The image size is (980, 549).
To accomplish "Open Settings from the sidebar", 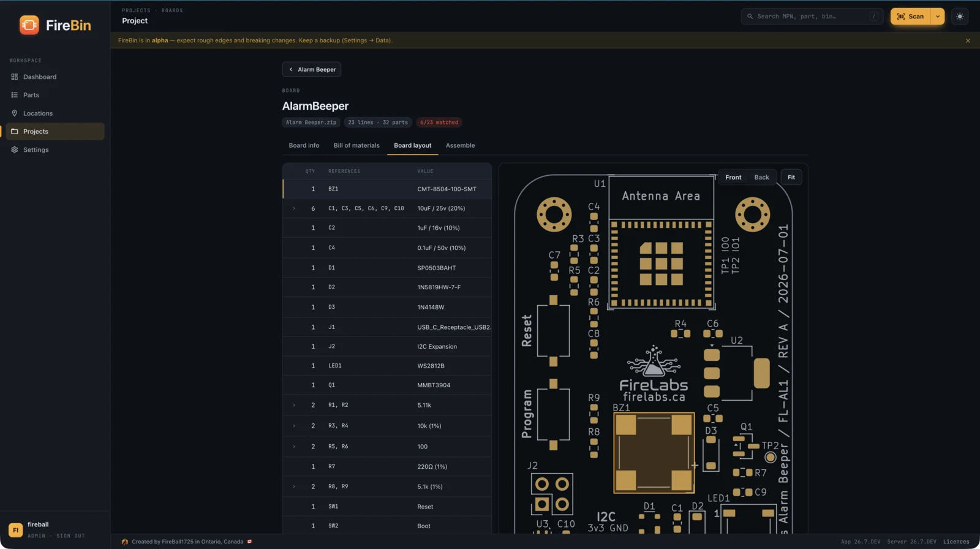I will click(x=55, y=150).
